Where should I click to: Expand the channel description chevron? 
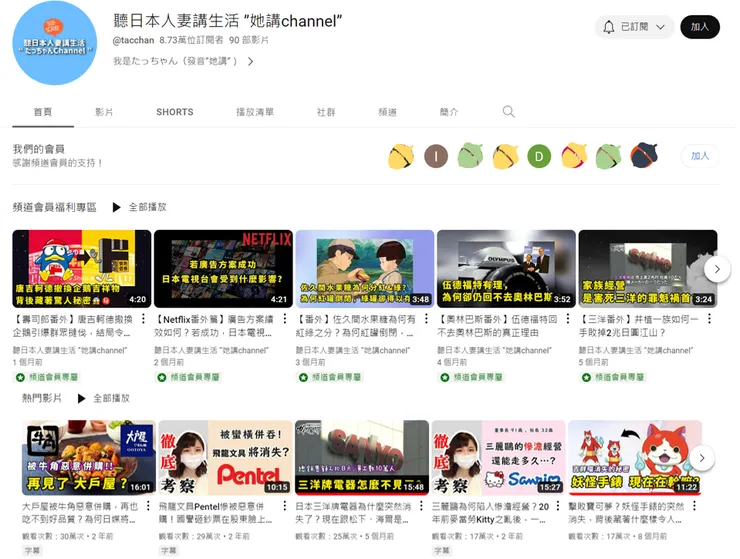coord(251,61)
